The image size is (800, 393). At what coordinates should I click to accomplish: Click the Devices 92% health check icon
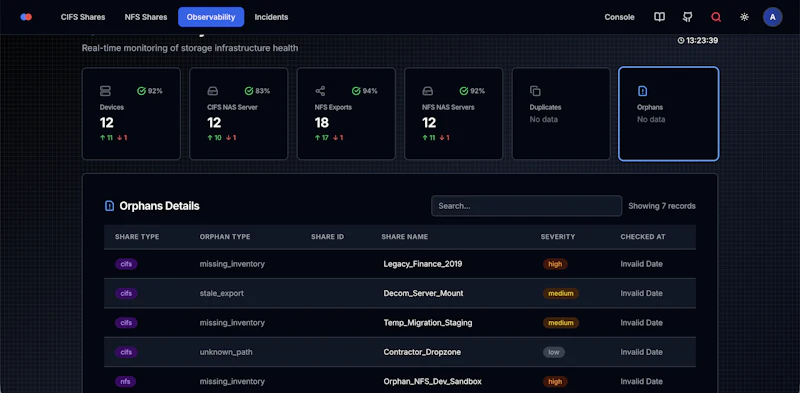(x=141, y=91)
